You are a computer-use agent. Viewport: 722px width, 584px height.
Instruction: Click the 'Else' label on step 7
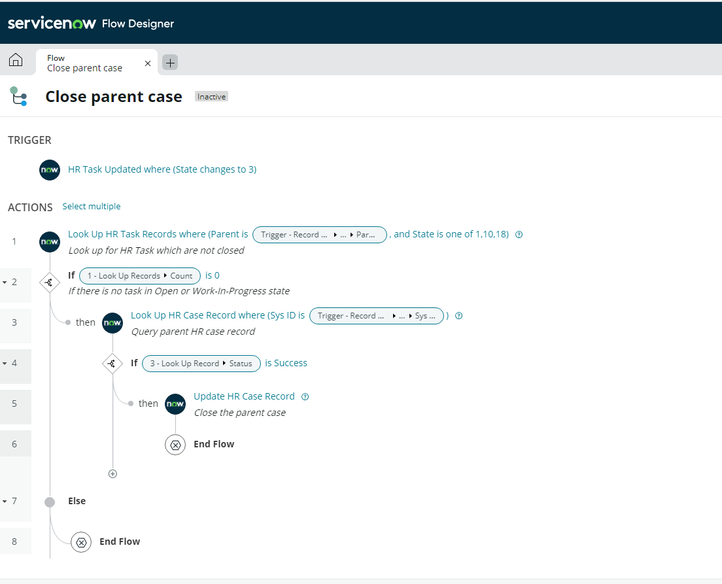(77, 501)
